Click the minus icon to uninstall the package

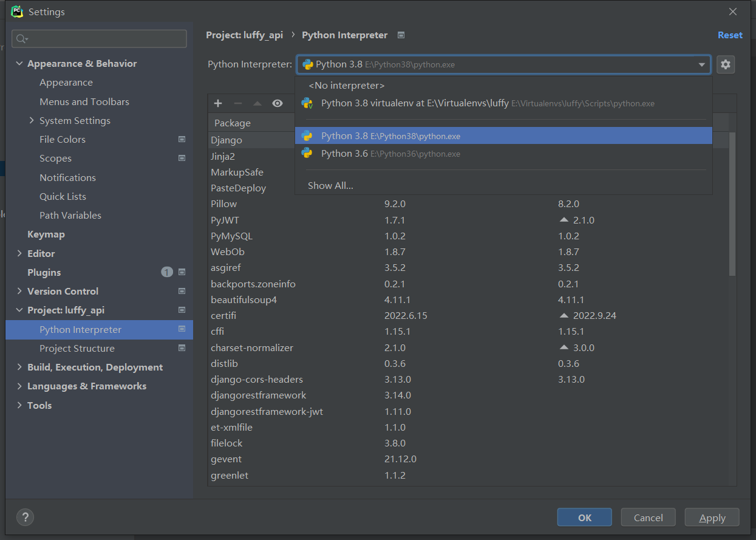[237, 104]
